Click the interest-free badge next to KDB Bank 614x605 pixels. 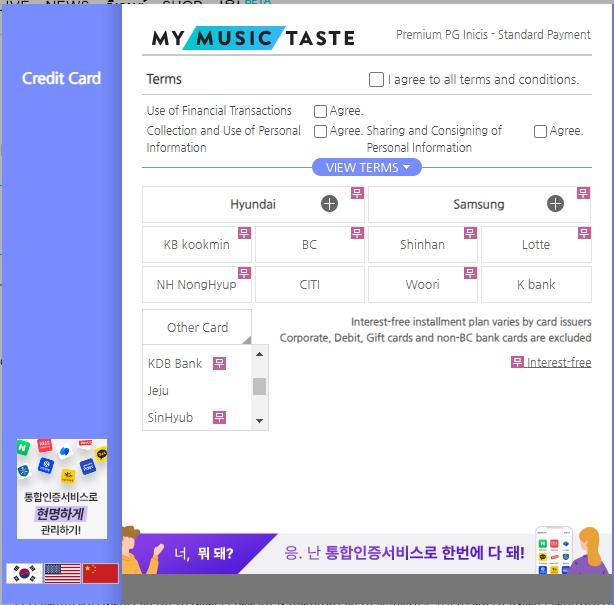(219, 363)
